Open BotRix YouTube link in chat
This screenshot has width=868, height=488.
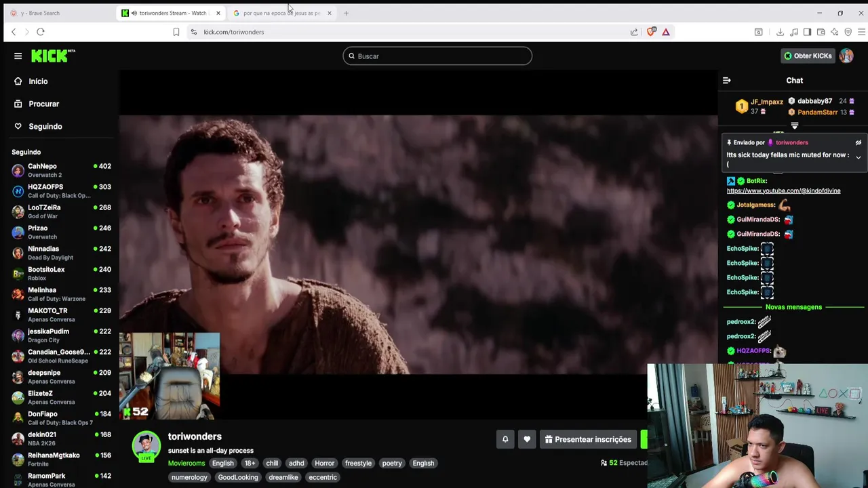[783, 191]
